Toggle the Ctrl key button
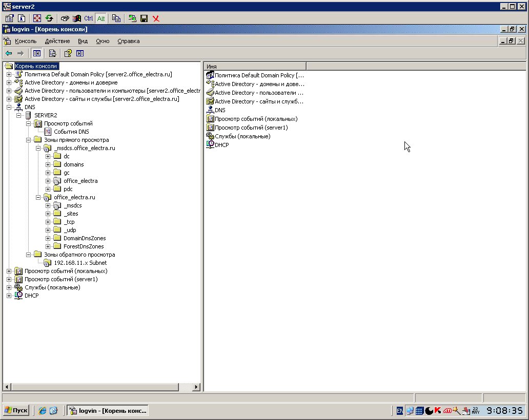 88,18
